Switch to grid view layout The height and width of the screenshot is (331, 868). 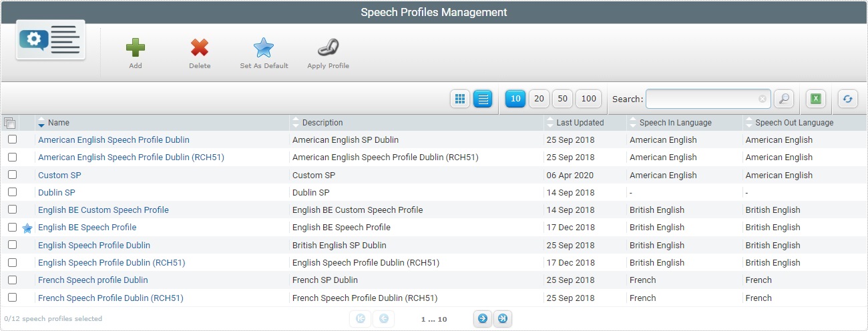coord(459,99)
